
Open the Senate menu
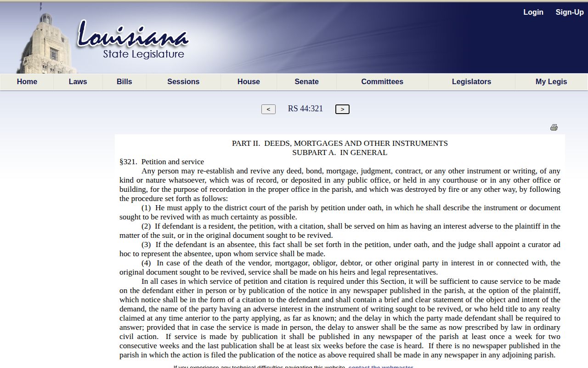(x=306, y=81)
